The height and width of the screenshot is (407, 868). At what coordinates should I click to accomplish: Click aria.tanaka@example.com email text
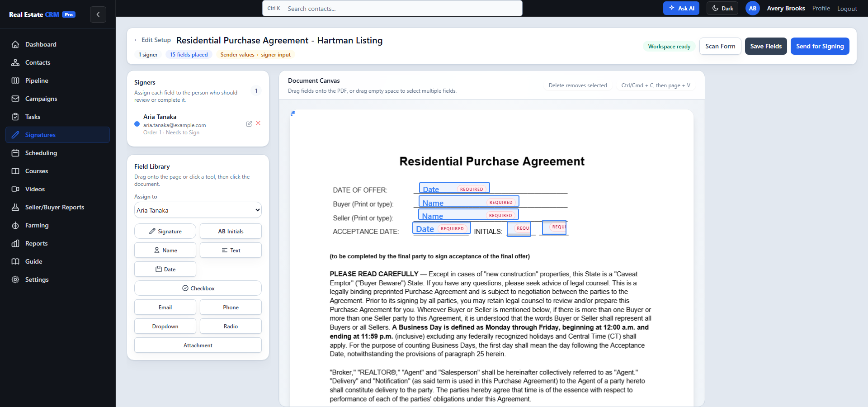(x=175, y=125)
